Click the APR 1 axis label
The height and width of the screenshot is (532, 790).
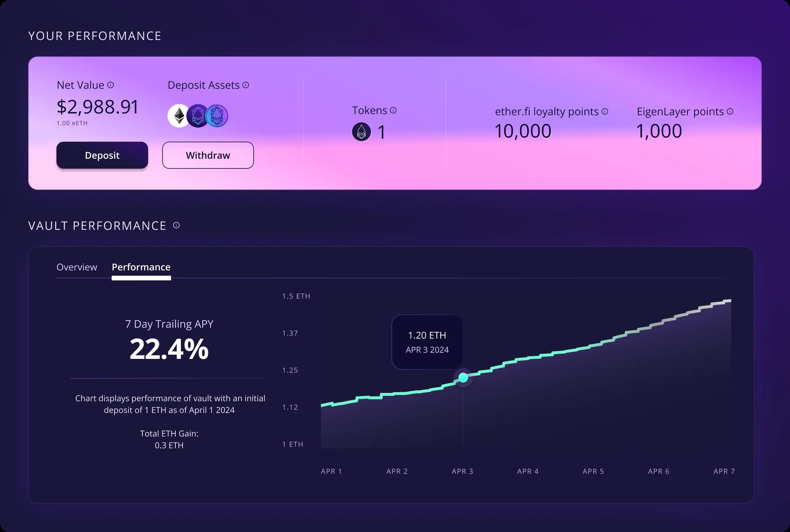pos(332,471)
